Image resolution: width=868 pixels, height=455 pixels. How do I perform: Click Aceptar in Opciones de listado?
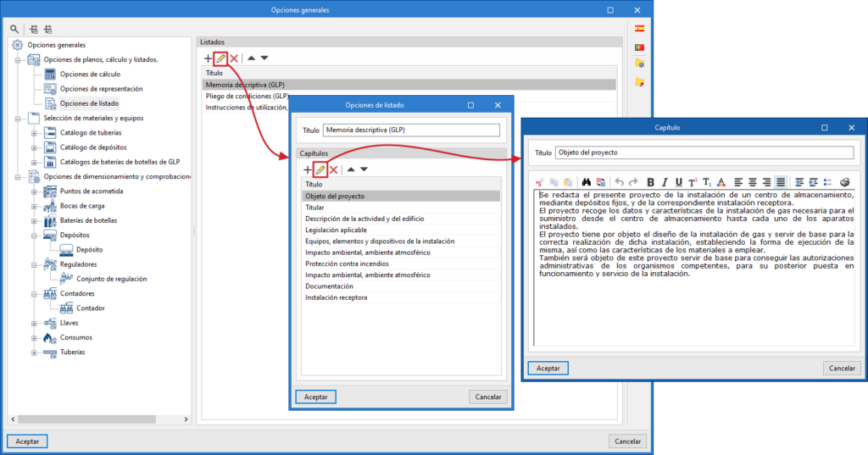click(x=315, y=397)
